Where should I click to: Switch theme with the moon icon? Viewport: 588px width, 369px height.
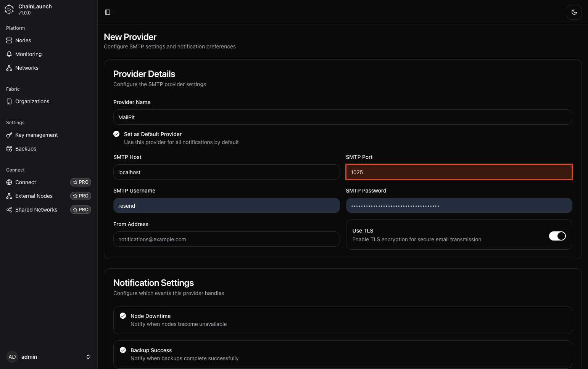coord(574,12)
